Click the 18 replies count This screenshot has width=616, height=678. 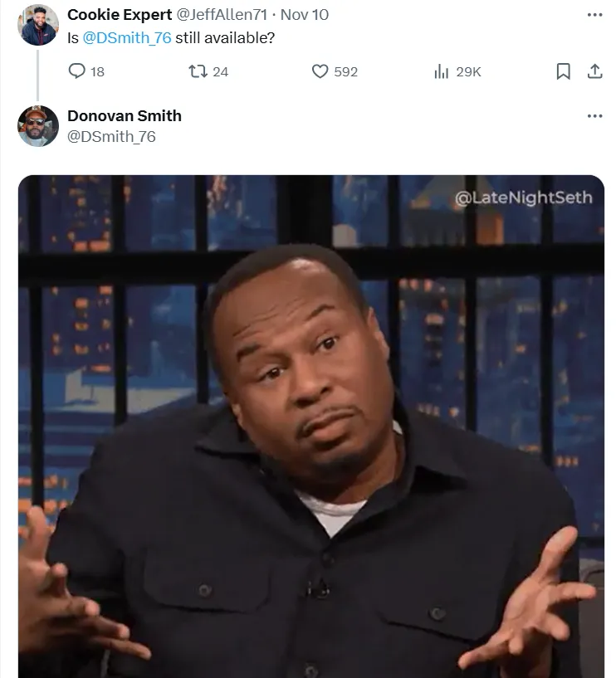97,71
